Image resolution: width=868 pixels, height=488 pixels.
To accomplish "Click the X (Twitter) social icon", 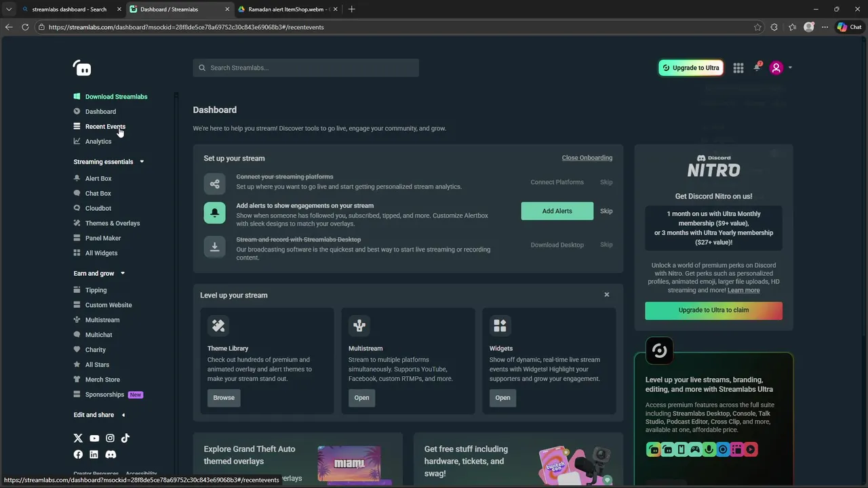I will click(x=78, y=439).
